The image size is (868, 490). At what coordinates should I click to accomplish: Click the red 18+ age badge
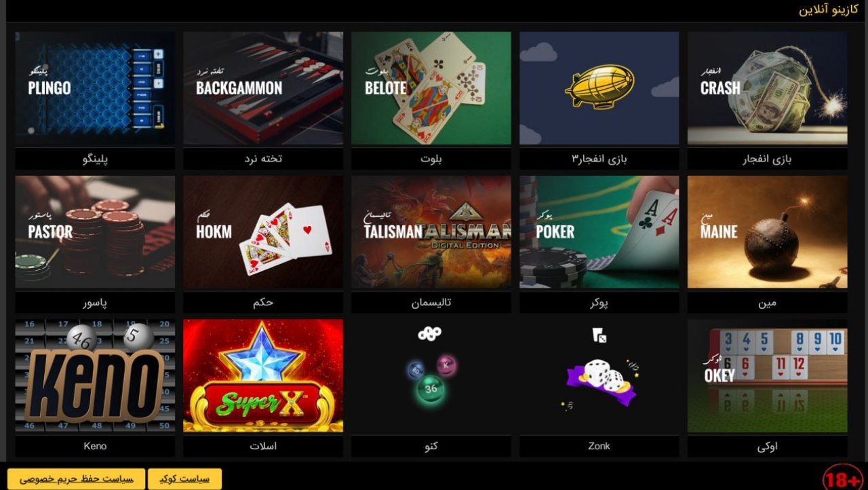(843, 478)
